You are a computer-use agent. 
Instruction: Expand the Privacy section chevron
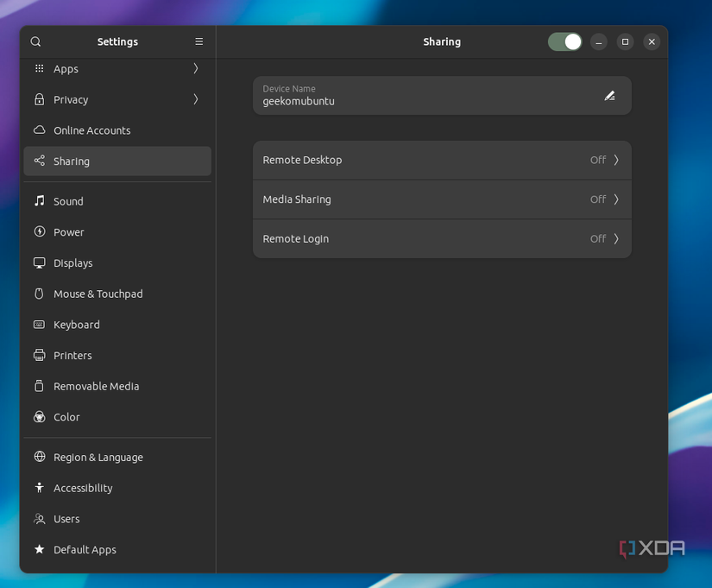tap(196, 99)
